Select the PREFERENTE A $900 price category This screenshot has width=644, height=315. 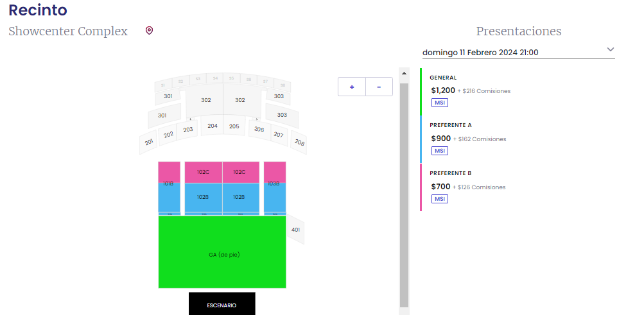(518, 139)
